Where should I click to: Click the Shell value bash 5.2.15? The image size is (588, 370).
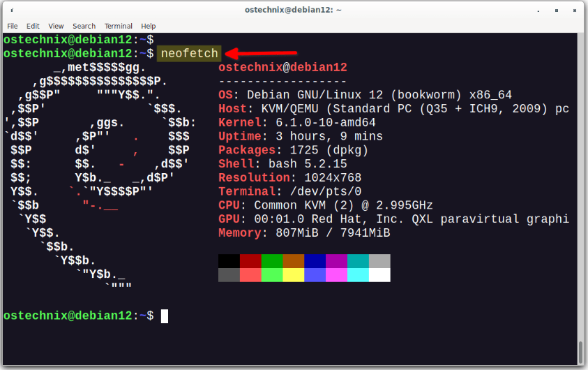(x=308, y=164)
